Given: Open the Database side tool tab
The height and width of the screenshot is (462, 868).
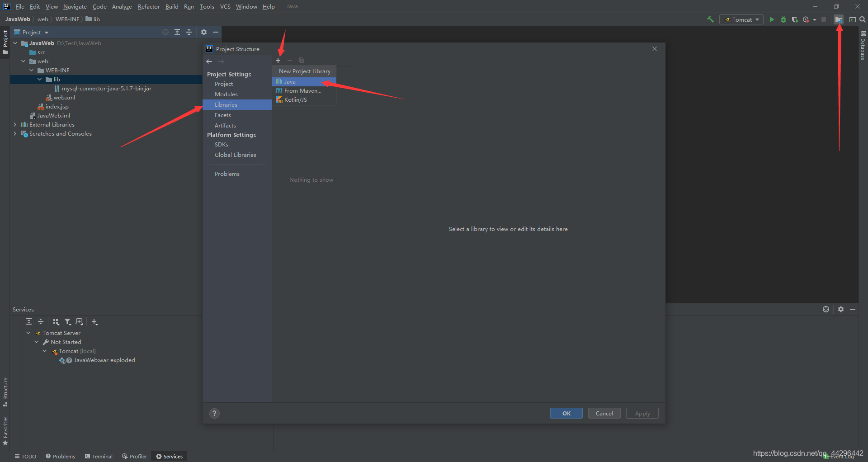Looking at the screenshot, I should 863,45.
